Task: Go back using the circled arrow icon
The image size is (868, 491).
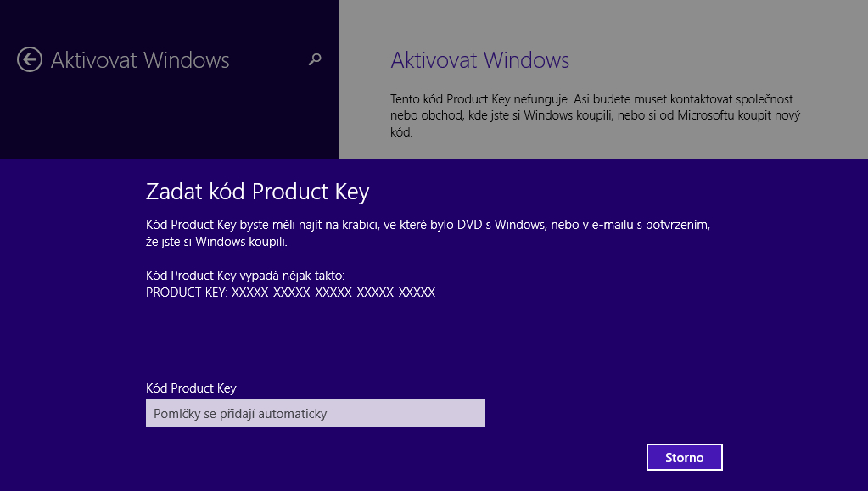Action: point(30,59)
